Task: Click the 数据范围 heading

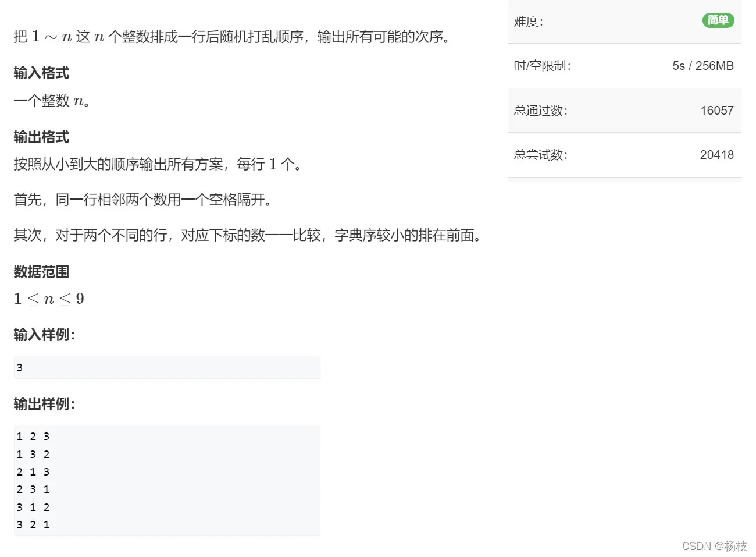Action: coord(41,272)
